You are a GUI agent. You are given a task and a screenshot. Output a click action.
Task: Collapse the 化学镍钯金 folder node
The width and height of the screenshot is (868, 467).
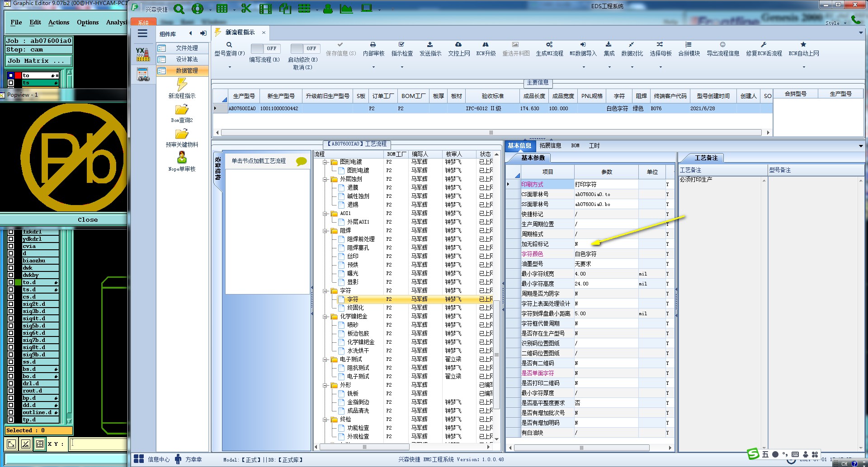(325, 317)
